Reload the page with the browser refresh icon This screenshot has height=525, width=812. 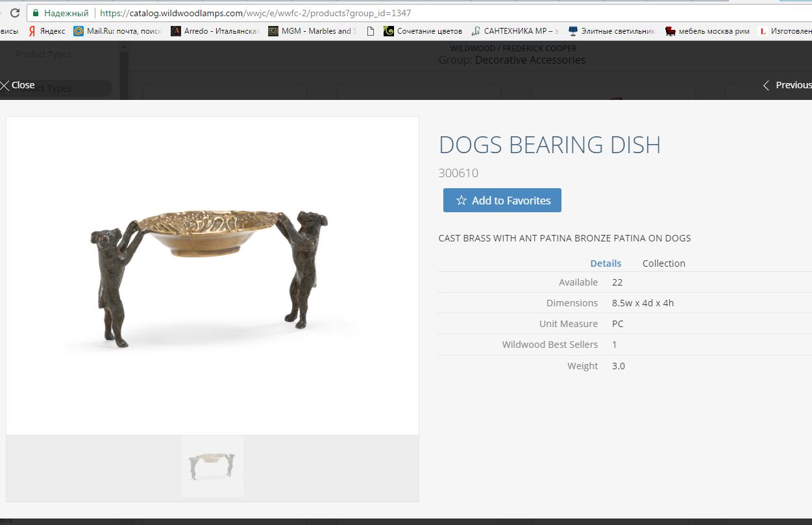14,13
